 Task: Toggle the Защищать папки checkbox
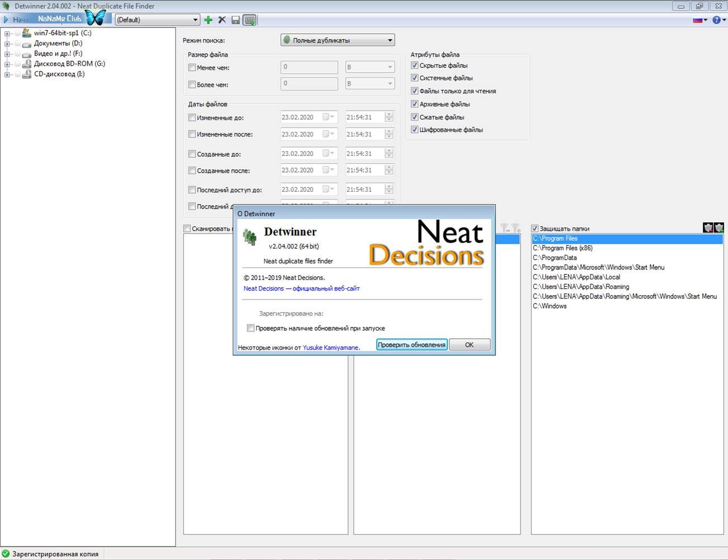point(535,229)
